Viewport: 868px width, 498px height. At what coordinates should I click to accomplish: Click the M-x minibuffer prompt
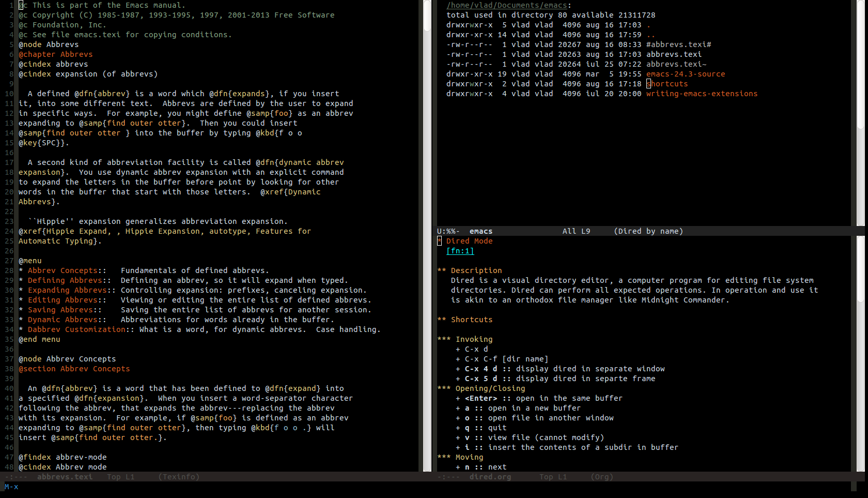tap(11, 487)
